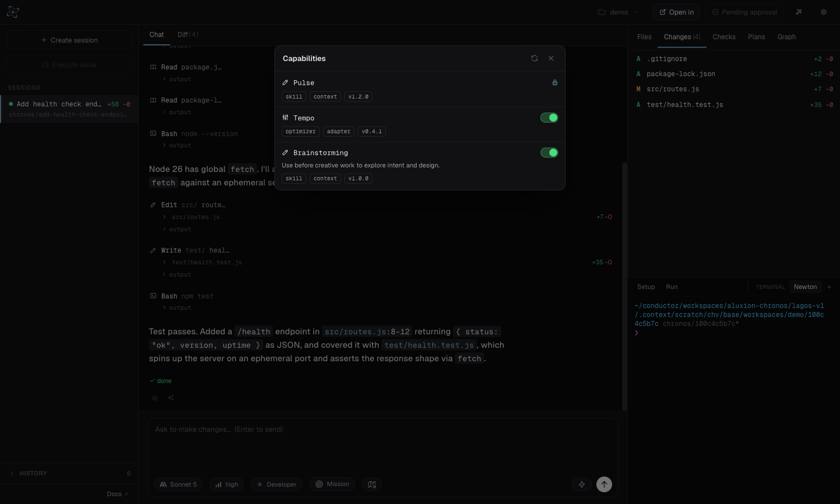
Task: Click the Open in button
Action: [x=676, y=12]
